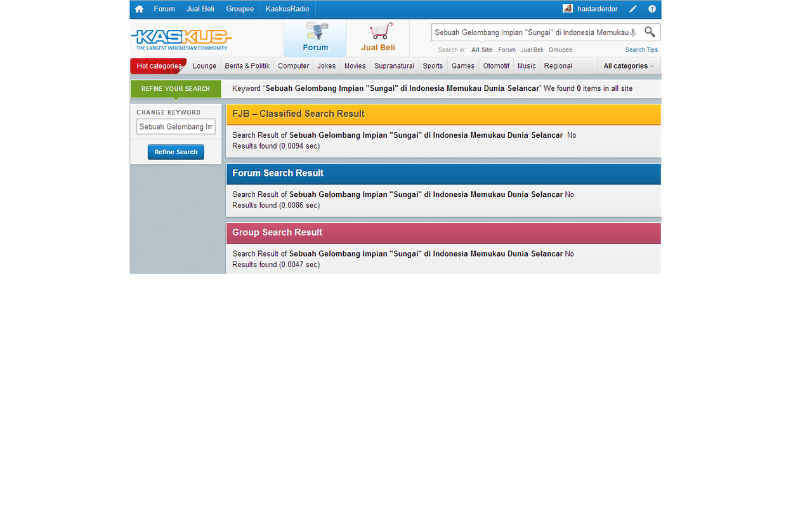Click the Forum Search Result header
Image resolution: width=812 pixels, height=508 pixels.
pos(443,173)
